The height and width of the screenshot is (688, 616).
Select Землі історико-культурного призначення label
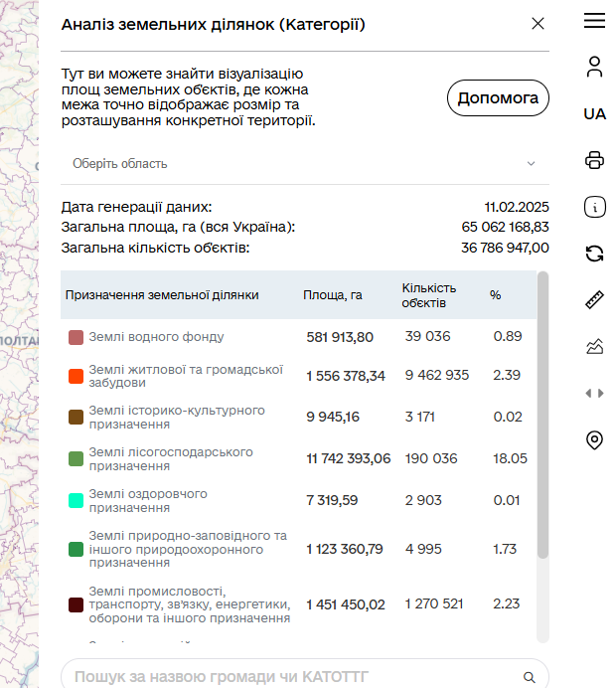[x=177, y=418]
